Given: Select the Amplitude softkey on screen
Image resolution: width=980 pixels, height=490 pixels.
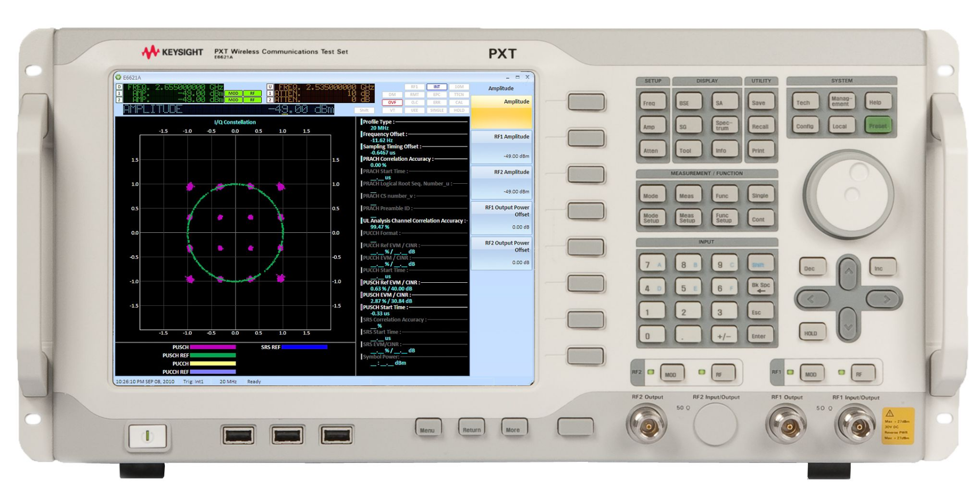Looking at the screenshot, I should [501, 112].
